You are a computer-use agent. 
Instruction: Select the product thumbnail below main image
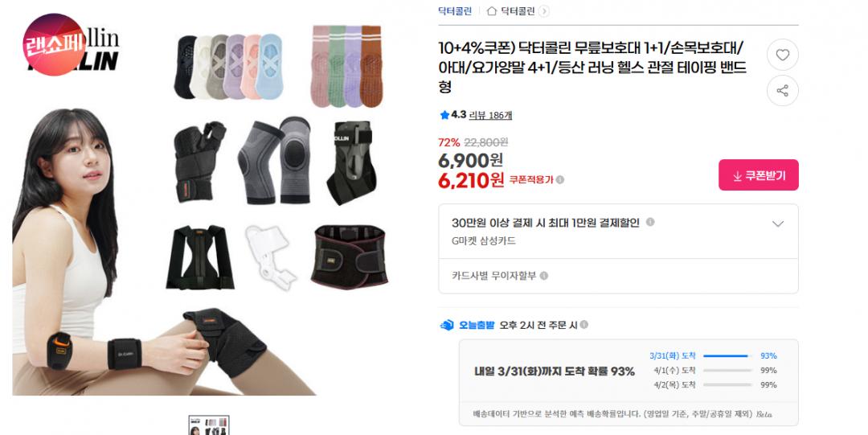click(x=209, y=425)
